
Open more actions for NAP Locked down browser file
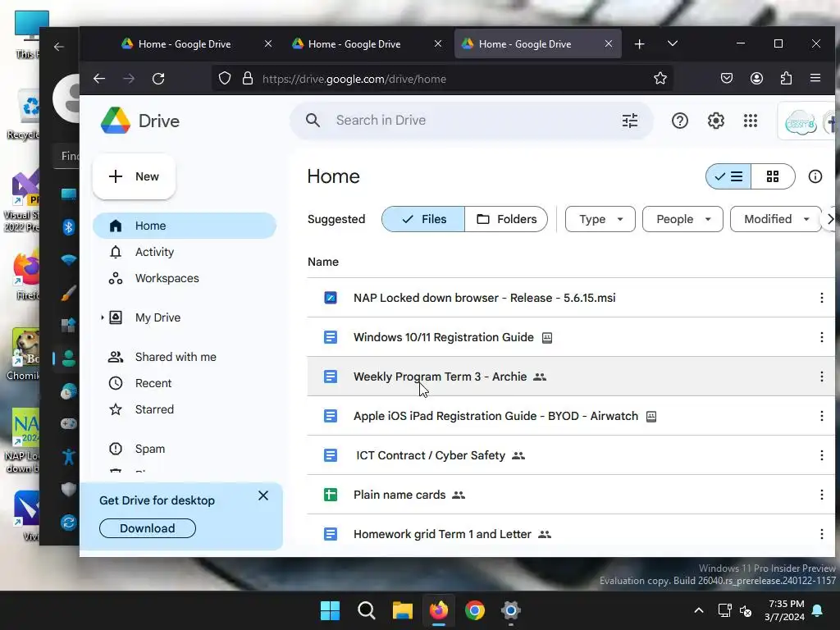coord(821,298)
